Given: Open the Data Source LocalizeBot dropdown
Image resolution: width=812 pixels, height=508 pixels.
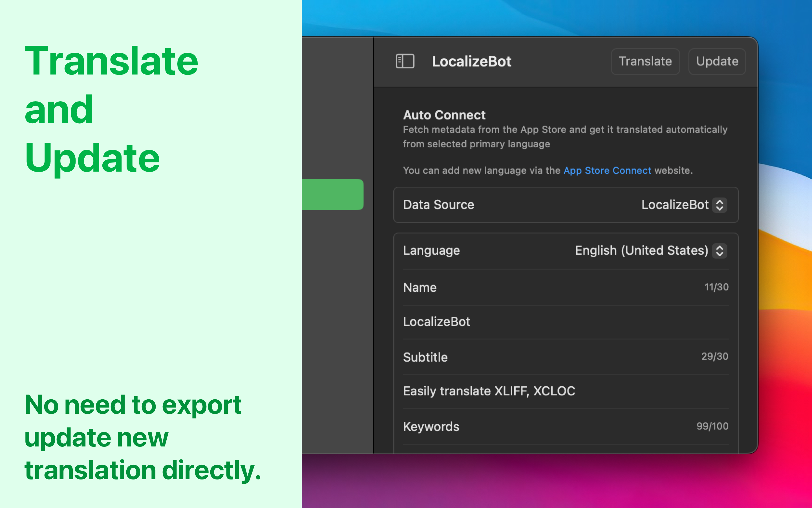Looking at the screenshot, I should pos(684,205).
